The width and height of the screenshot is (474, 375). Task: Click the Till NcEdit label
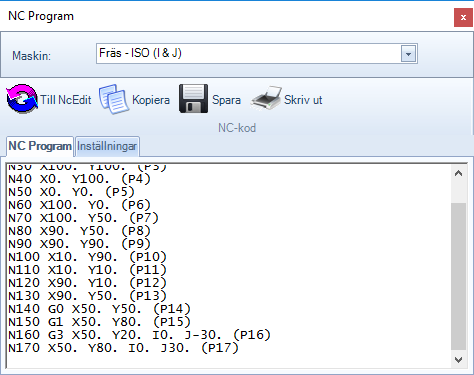66,100
